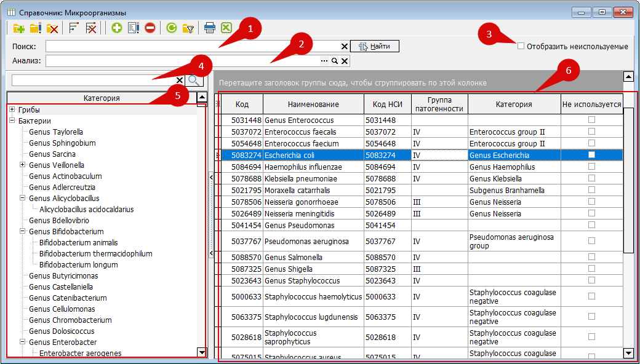Focus the Анализ input field

[x=182, y=61]
